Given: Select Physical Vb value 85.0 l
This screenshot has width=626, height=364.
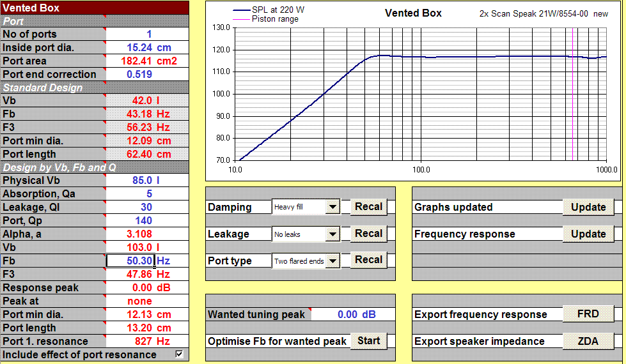Looking at the screenshot, I should [x=147, y=180].
